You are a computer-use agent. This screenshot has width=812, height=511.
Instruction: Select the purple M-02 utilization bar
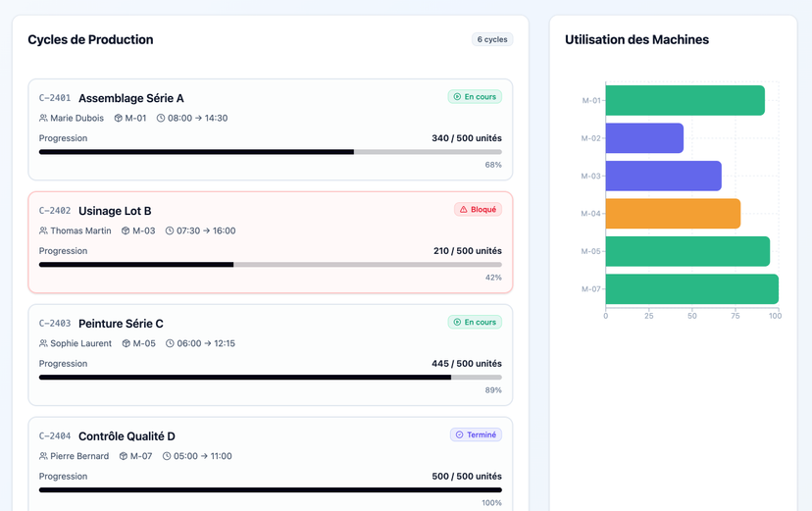[x=644, y=138]
